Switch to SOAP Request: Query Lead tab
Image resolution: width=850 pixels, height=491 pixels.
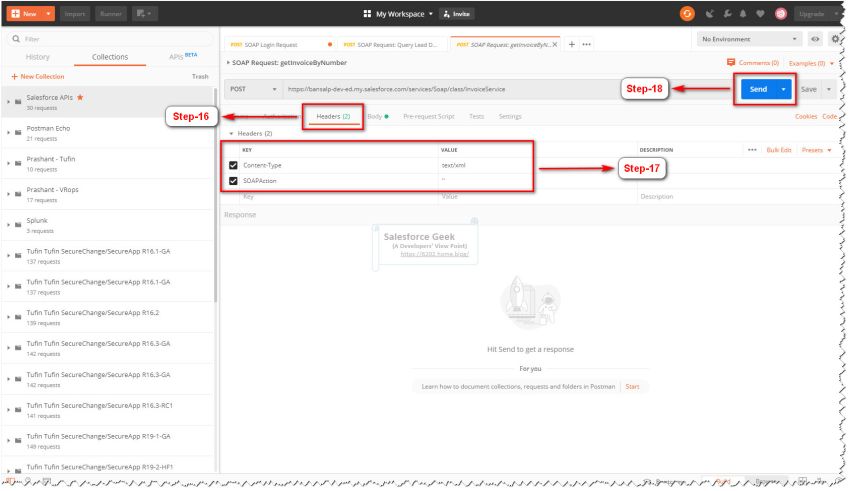[393, 44]
